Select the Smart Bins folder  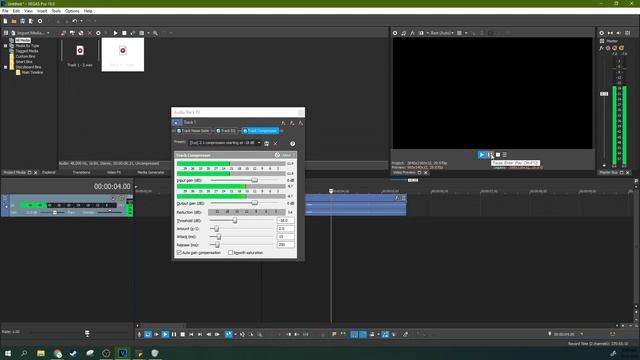(x=24, y=62)
